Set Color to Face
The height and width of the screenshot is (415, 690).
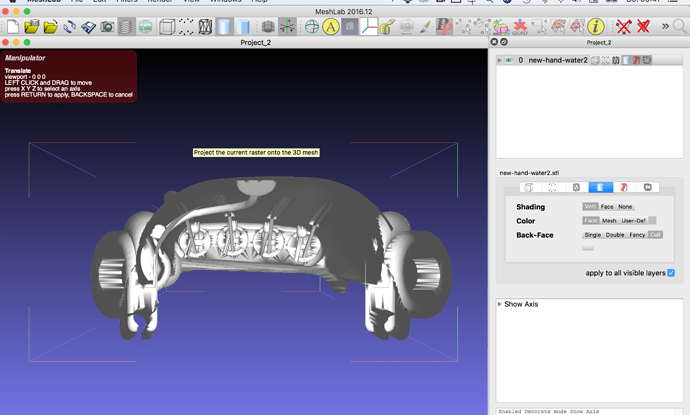point(591,220)
